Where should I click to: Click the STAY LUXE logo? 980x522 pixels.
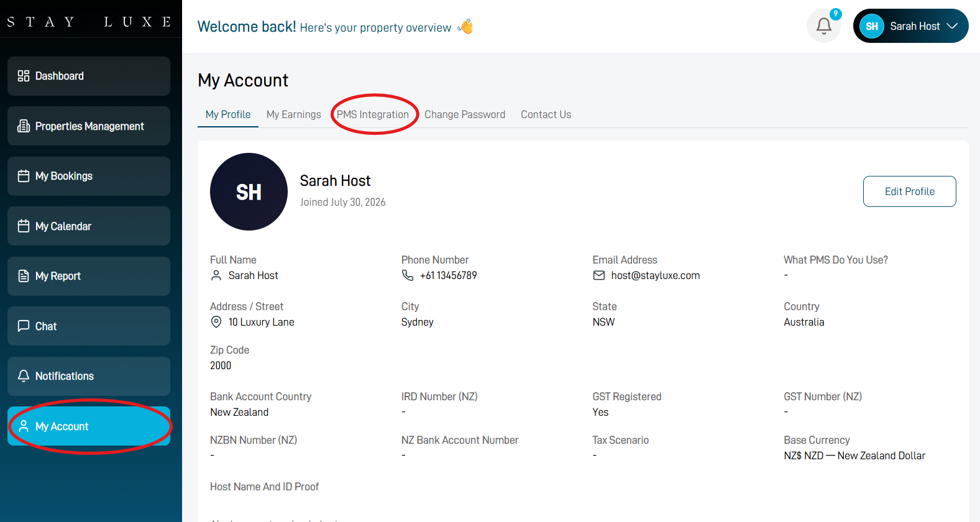tap(89, 22)
